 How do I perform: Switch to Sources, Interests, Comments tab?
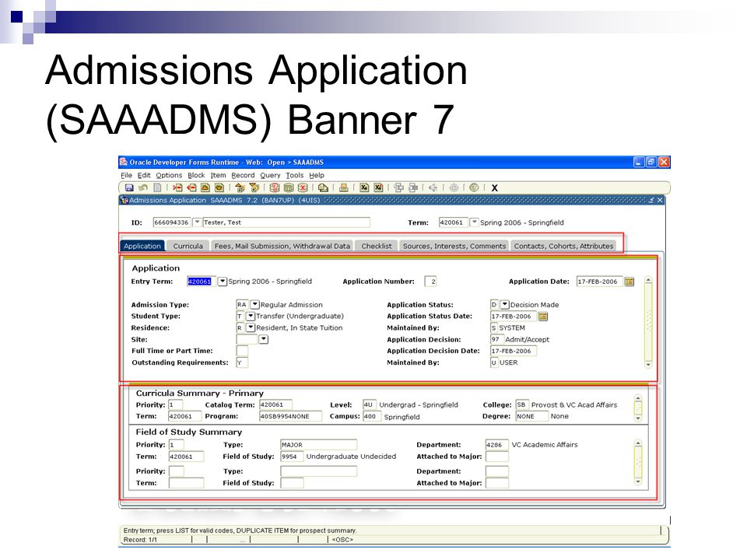coord(454,246)
